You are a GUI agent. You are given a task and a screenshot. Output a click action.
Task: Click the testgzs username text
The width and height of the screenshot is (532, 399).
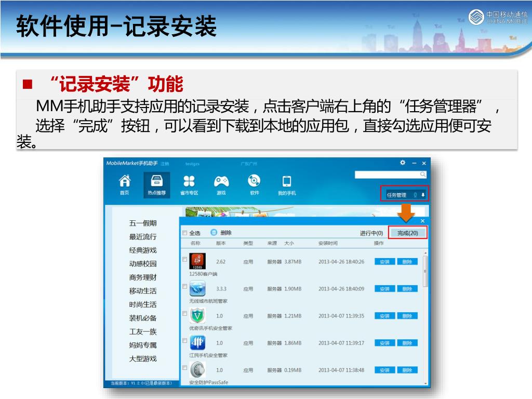pos(192,164)
